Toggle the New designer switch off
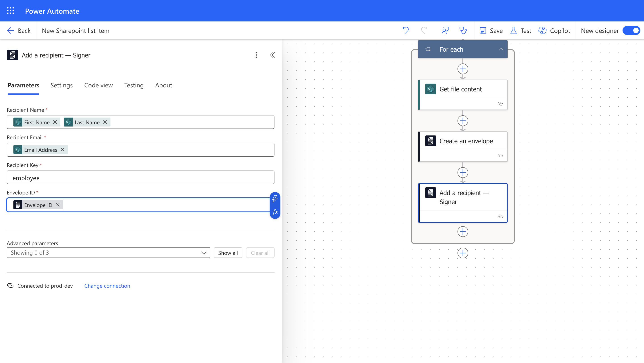 coord(631,30)
